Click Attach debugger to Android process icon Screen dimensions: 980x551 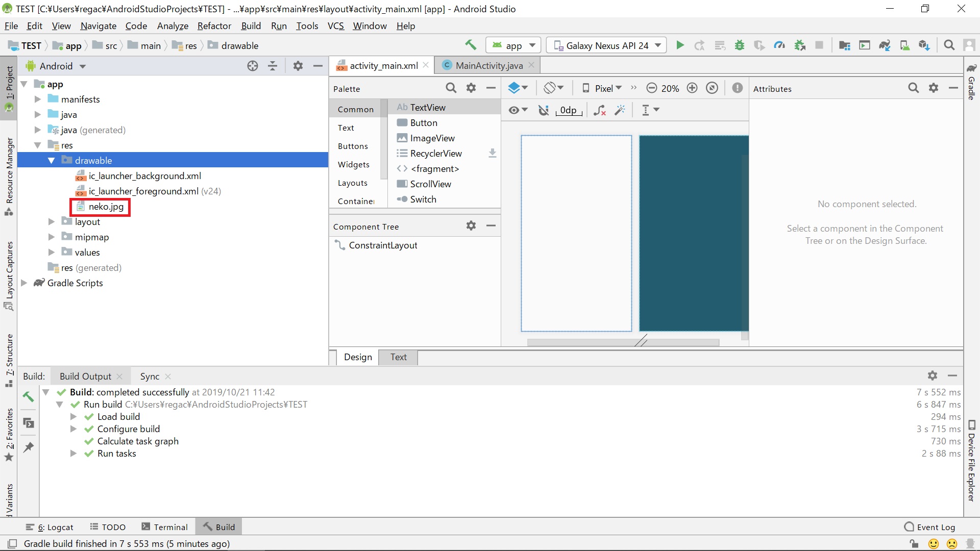pos(800,45)
